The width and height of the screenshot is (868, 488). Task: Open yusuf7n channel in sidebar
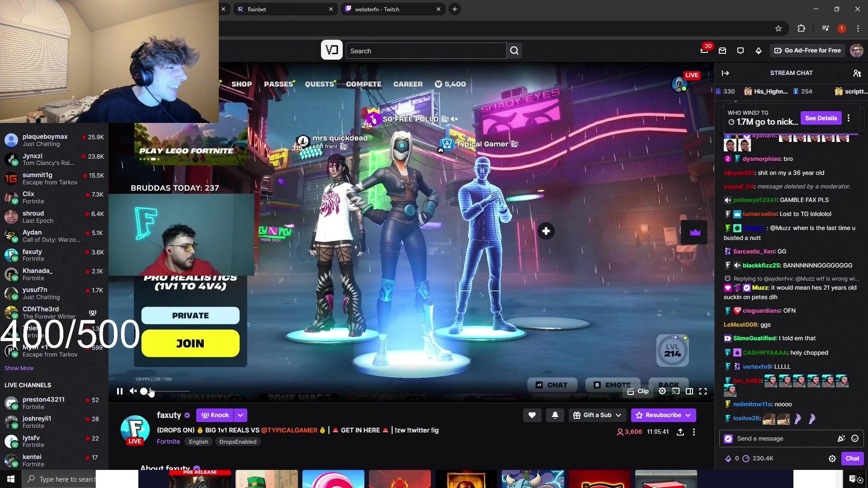54,293
